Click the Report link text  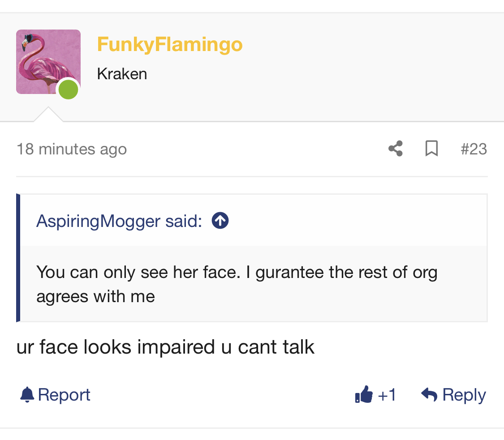[x=64, y=395]
